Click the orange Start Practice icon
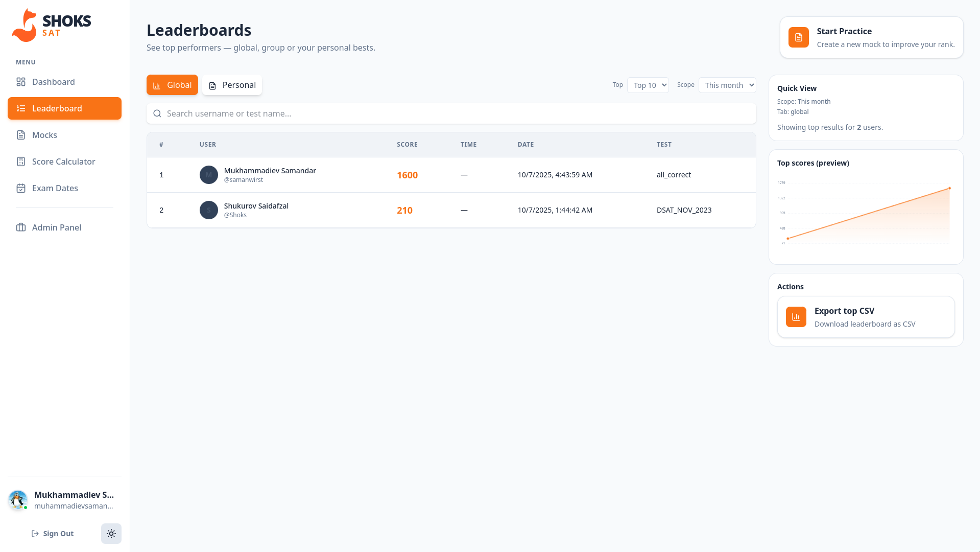Image resolution: width=980 pixels, height=552 pixels. click(798, 37)
